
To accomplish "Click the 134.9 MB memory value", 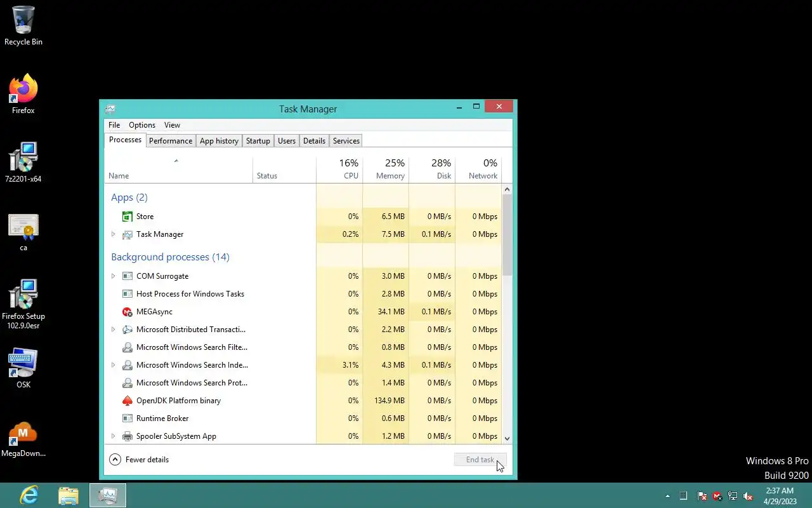I will 390,401.
